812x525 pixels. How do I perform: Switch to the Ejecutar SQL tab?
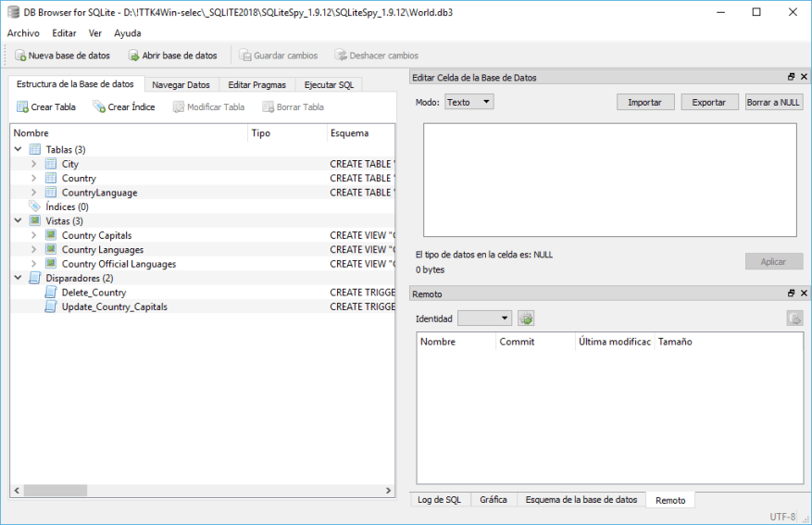pyautogui.click(x=329, y=85)
